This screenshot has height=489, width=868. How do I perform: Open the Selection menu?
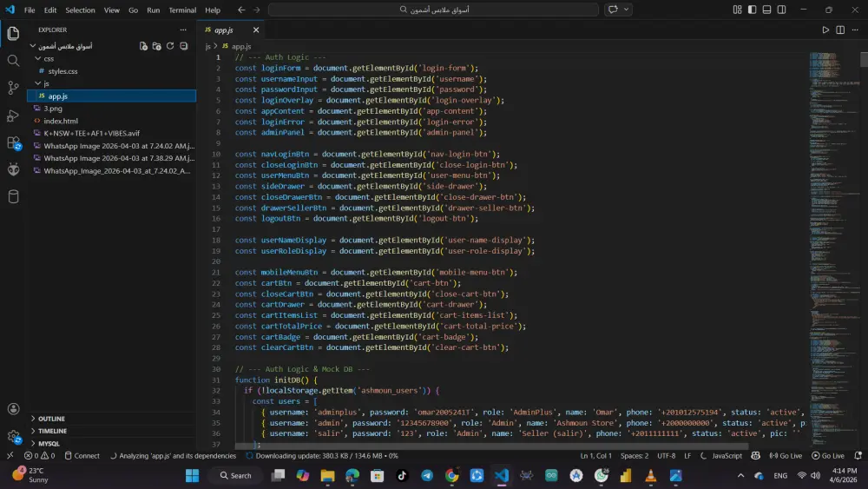click(x=80, y=10)
